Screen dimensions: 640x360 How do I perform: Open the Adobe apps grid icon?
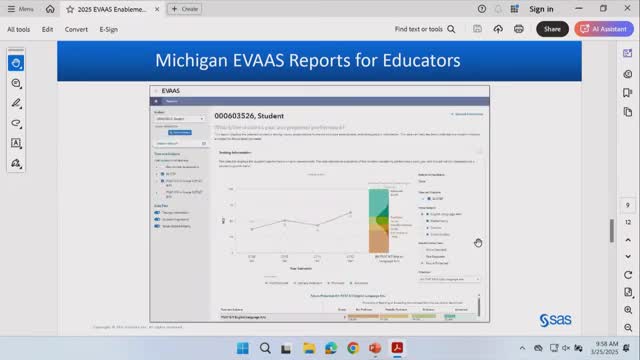[514, 9]
